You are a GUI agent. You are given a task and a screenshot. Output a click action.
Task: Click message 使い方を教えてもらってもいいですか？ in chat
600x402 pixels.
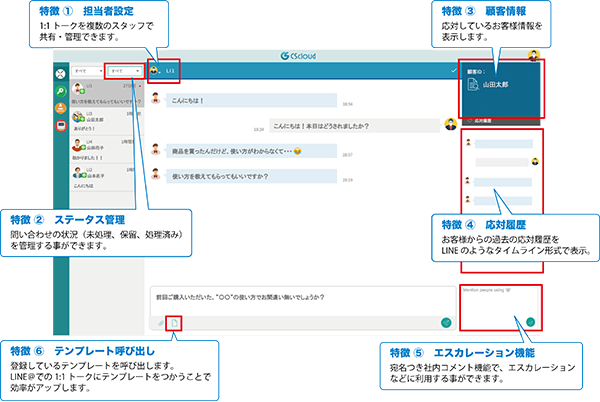(x=251, y=176)
